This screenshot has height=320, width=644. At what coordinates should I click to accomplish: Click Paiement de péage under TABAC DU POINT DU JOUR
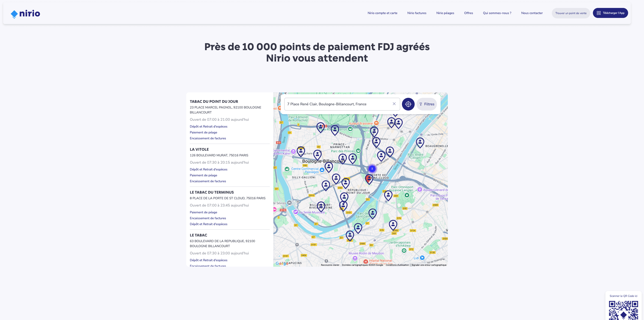coord(203,132)
